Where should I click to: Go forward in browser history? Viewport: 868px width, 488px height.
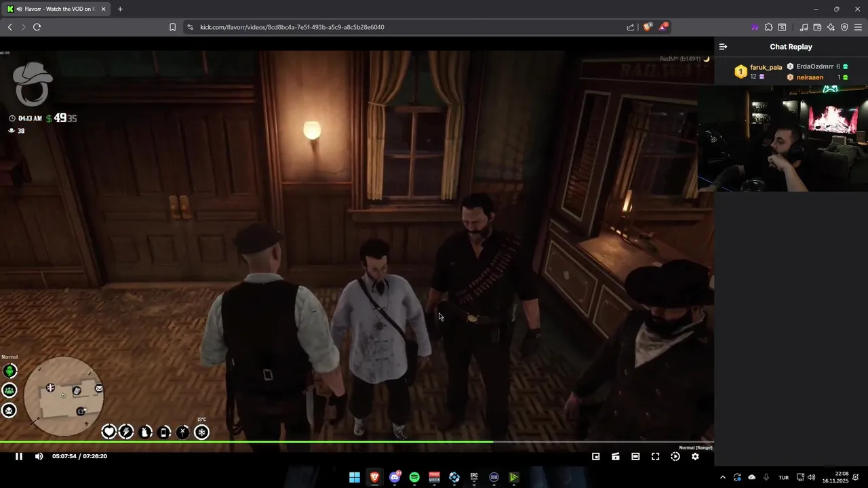pyautogui.click(x=23, y=27)
